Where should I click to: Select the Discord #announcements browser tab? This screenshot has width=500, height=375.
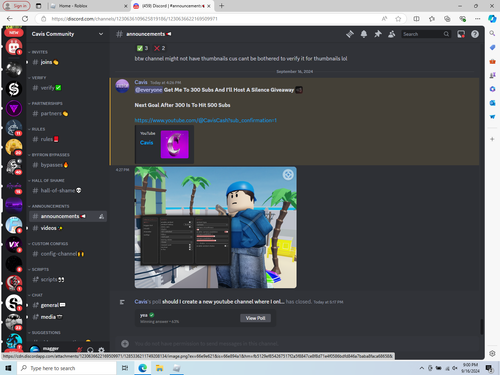tap(172, 6)
